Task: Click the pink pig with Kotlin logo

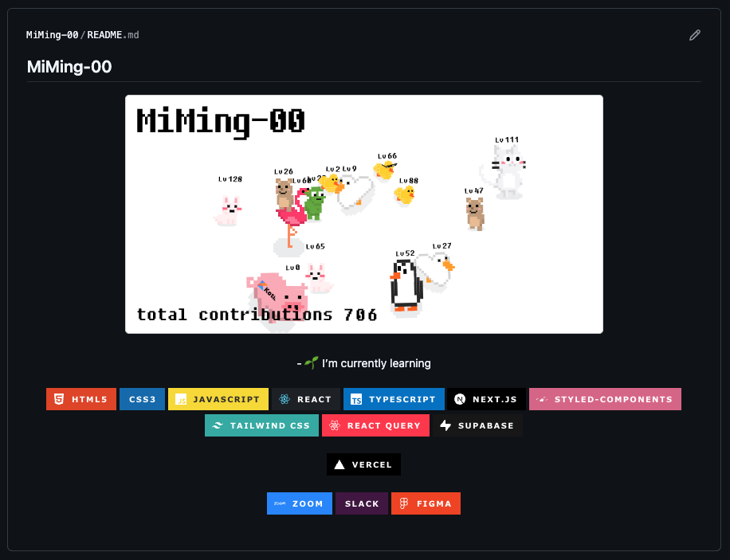Action: click(x=278, y=297)
